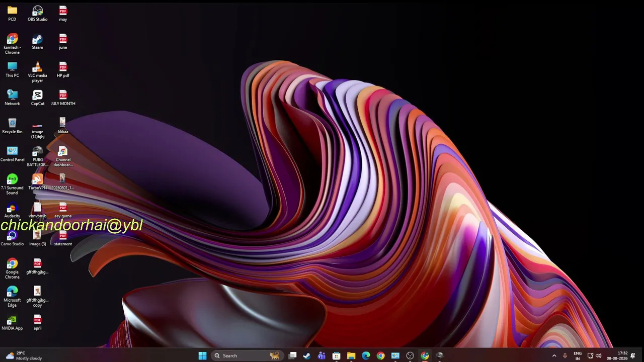Open OBS Studio from the taskbar
The height and width of the screenshot is (362, 644).
coord(410,355)
